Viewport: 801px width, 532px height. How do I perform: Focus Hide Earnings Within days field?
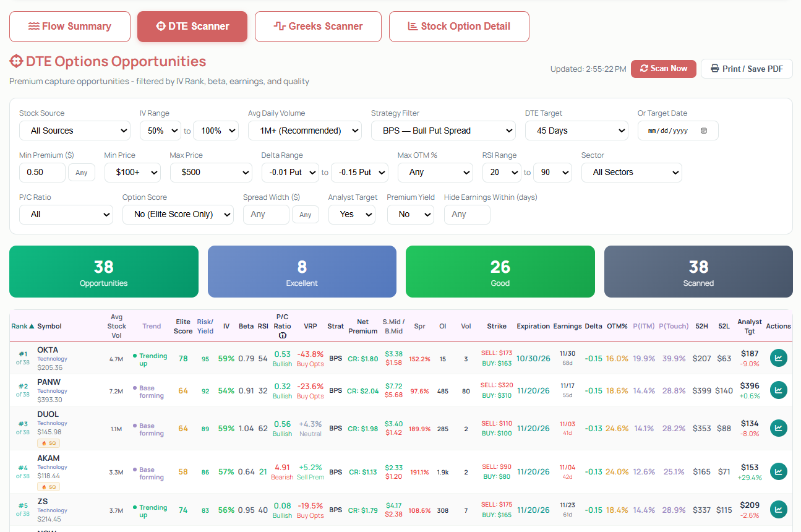click(x=467, y=214)
